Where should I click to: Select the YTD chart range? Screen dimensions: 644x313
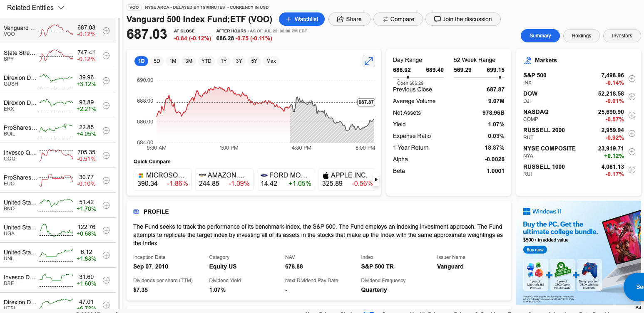pyautogui.click(x=206, y=61)
